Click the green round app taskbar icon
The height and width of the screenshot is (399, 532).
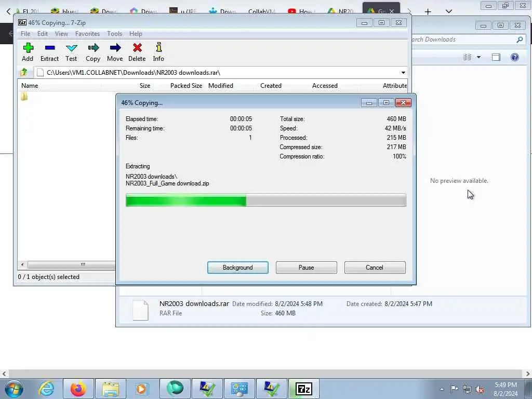tap(175, 389)
